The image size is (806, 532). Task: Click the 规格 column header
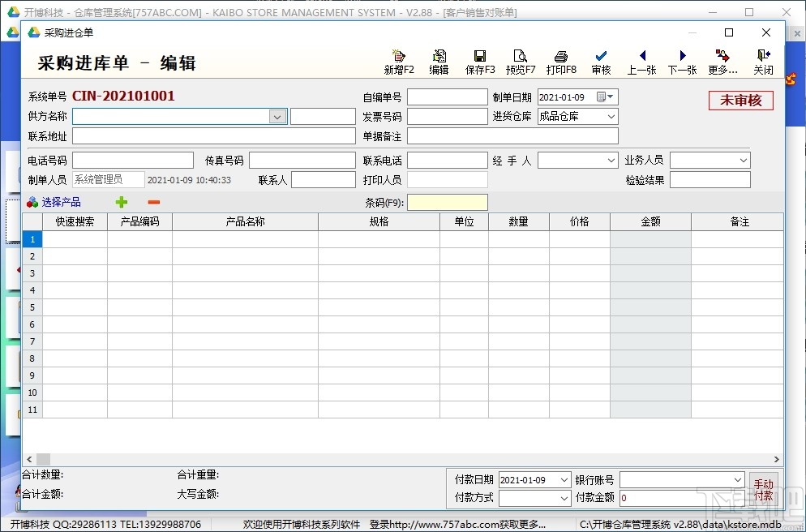[379, 221]
